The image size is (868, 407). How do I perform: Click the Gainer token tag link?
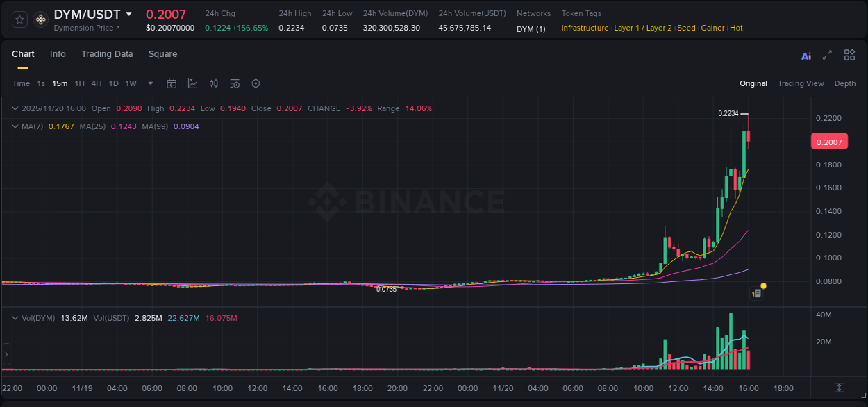(x=712, y=28)
